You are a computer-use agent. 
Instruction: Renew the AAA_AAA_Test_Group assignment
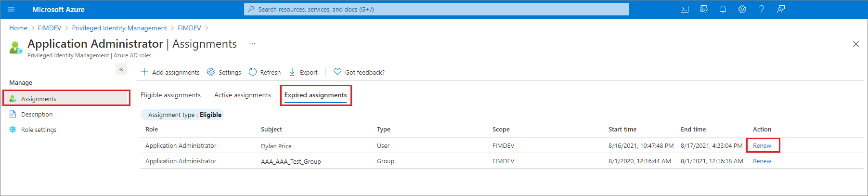762,161
